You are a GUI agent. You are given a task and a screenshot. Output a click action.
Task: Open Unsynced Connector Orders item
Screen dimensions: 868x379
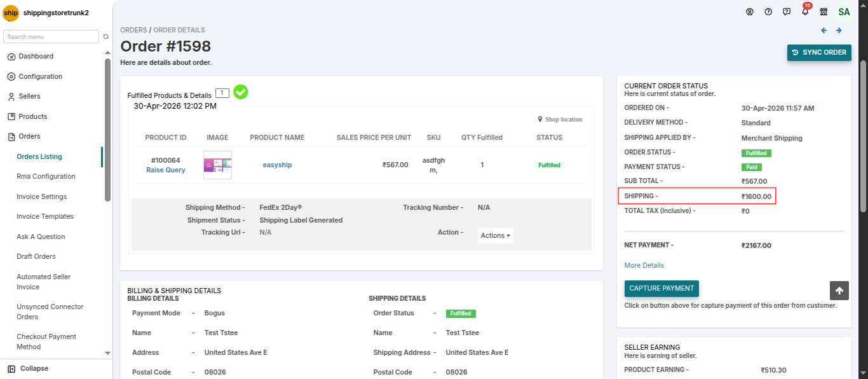point(50,312)
